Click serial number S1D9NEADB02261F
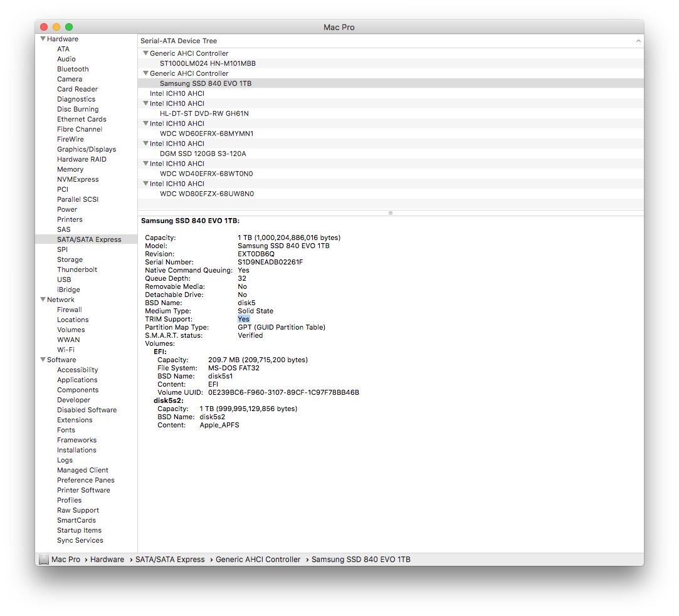679x616 pixels. tap(270, 262)
